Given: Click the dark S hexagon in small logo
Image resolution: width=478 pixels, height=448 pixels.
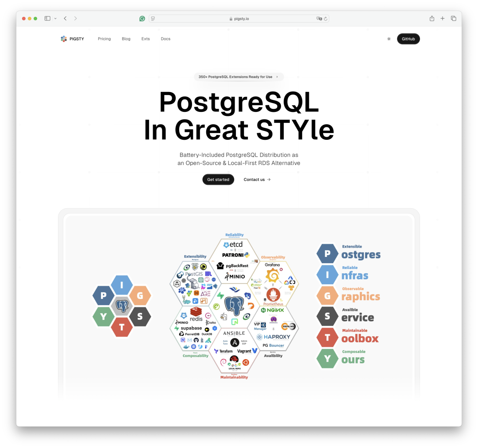Looking at the screenshot, I should coord(140,317).
